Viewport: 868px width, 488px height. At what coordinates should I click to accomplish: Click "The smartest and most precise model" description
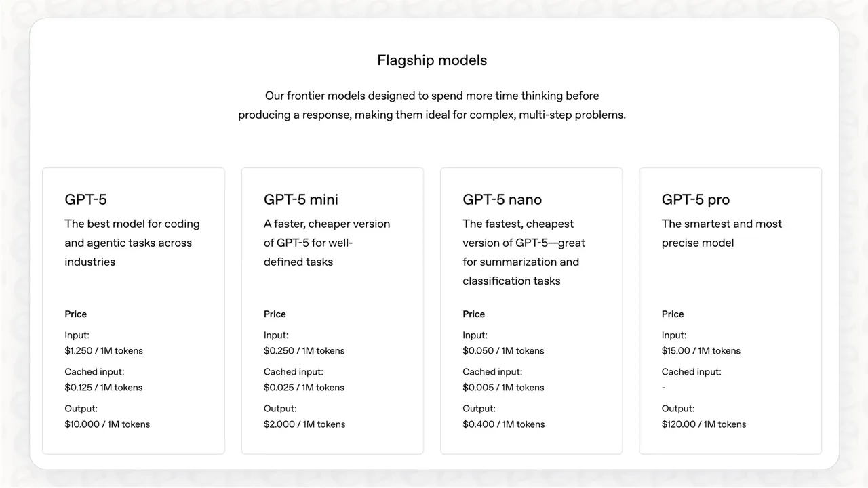click(x=722, y=233)
